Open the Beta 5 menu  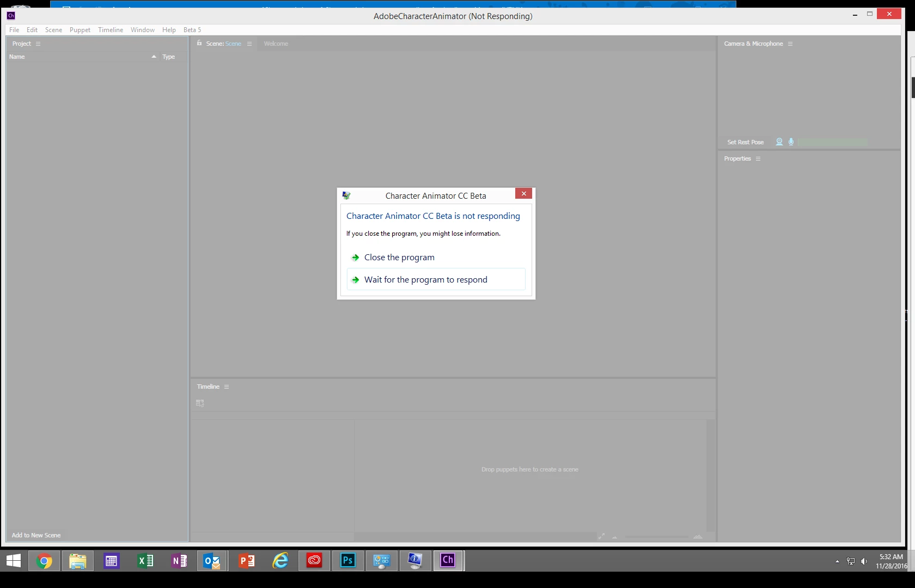(x=192, y=30)
